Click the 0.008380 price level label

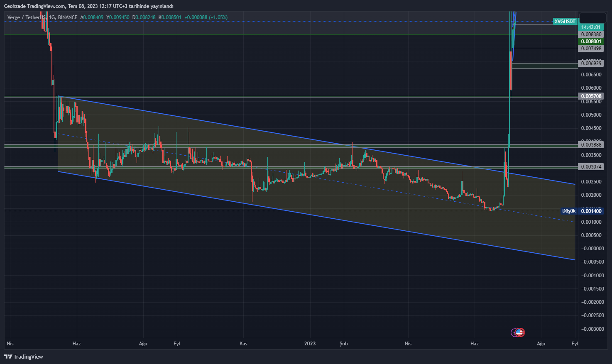click(x=591, y=34)
